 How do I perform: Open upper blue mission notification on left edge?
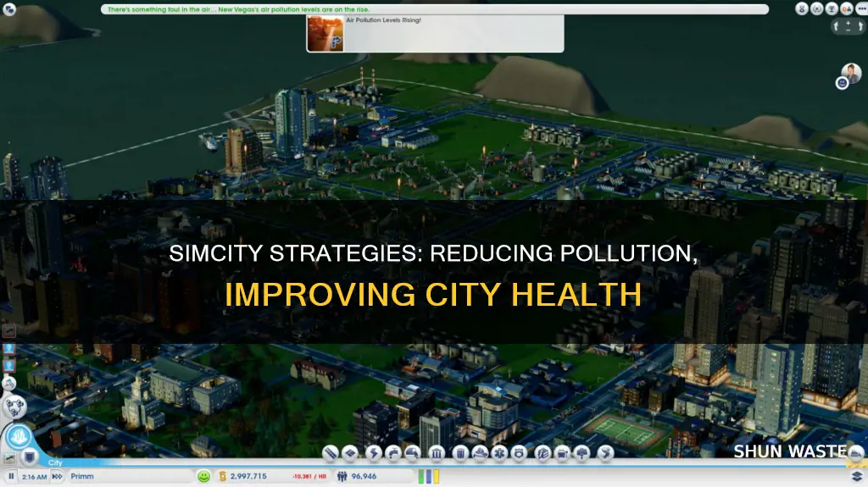coord(8,349)
